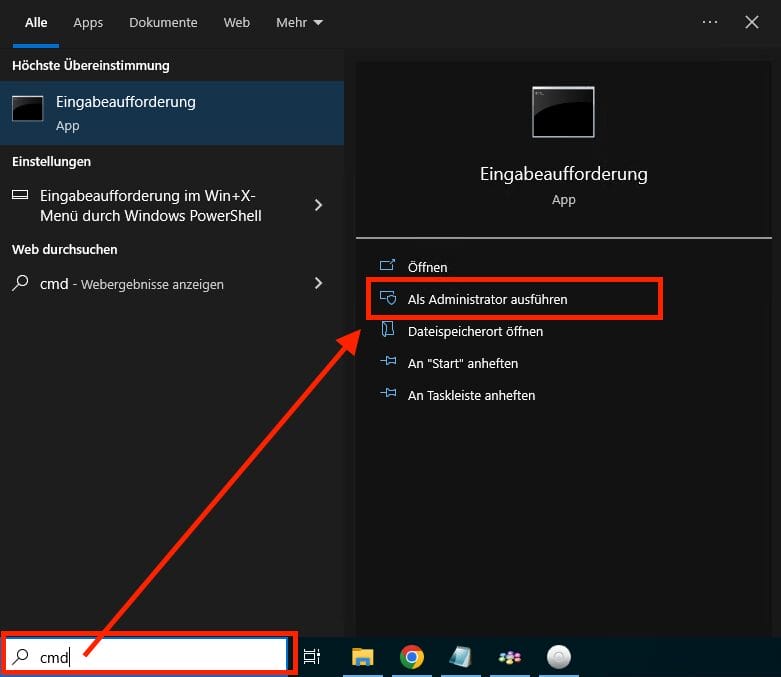Click the colorful people taskbar icon
This screenshot has width=781, height=677.
[x=509, y=657]
